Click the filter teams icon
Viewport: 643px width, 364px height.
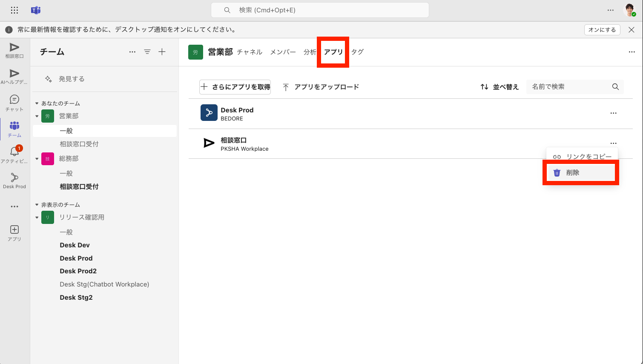coord(147,52)
